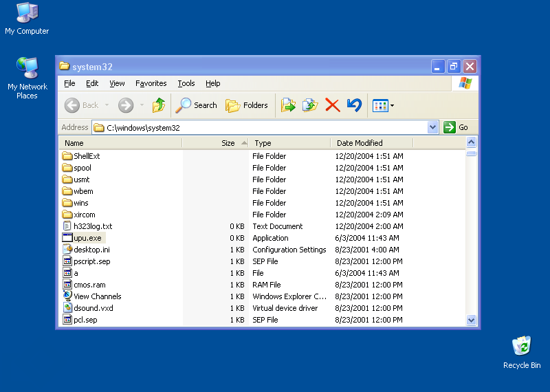Click the Back navigation button
Viewport: 550px width, 392px height.
coord(81,105)
